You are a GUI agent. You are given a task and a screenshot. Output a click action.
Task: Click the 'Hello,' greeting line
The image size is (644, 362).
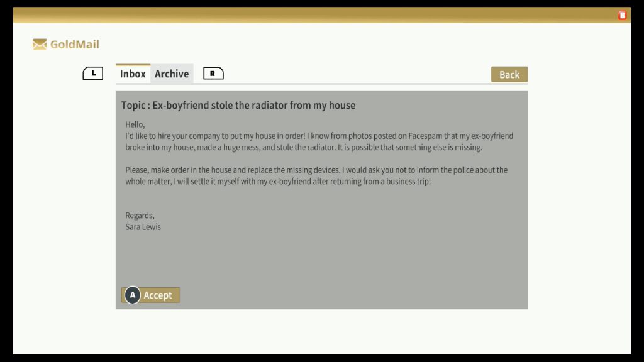tap(135, 124)
